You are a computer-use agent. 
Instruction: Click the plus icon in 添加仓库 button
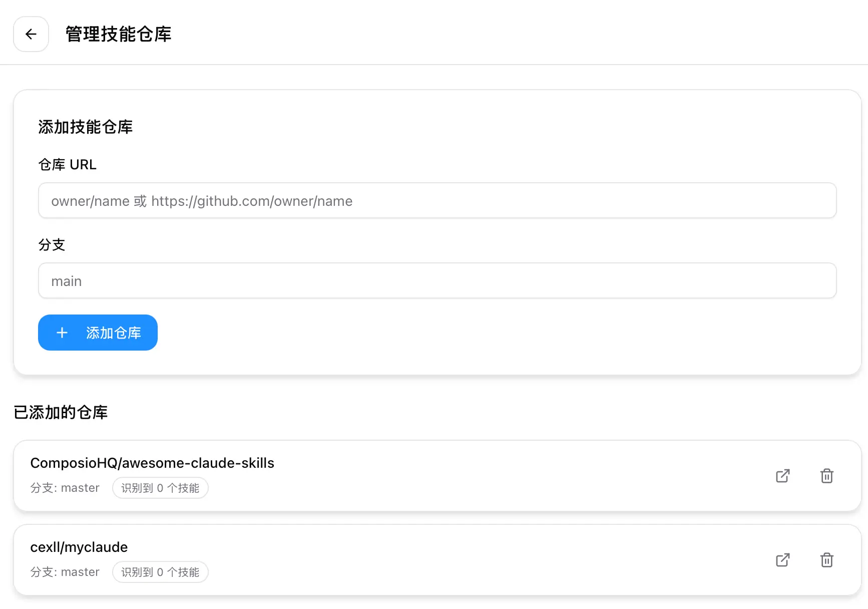62,333
